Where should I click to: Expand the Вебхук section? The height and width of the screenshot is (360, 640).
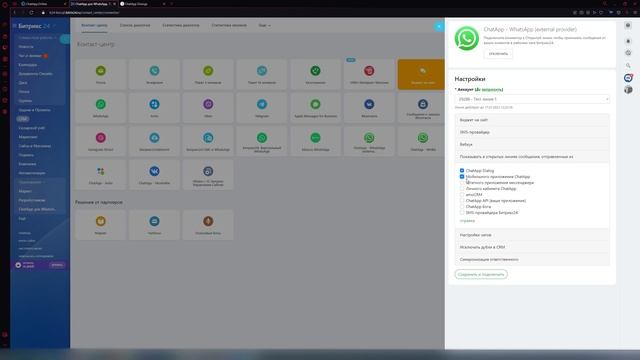(x=532, y=144)
